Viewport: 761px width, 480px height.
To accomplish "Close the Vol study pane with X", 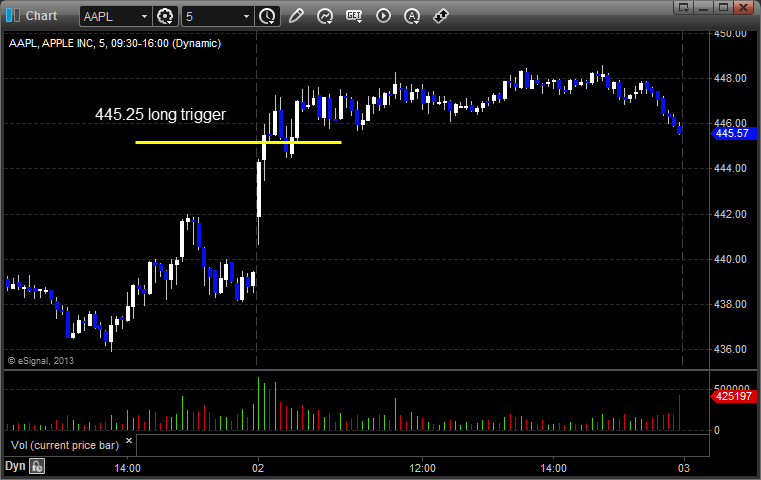I will click(x=129, y=441).
